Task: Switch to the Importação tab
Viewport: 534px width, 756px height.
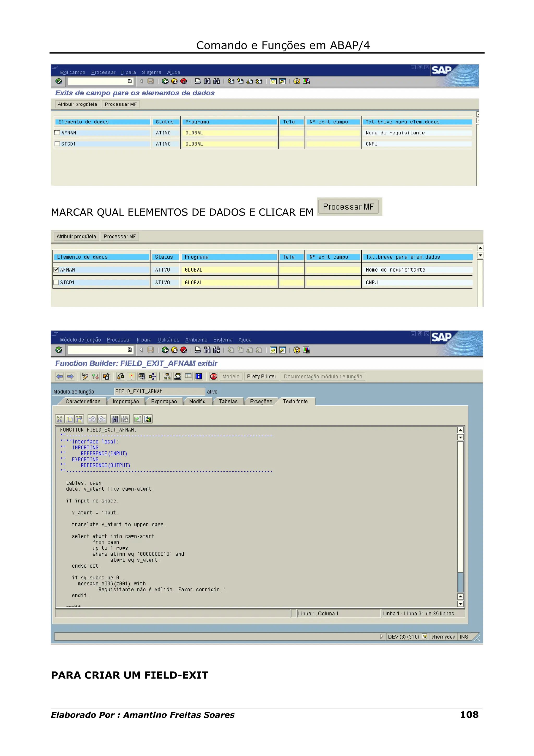Action: [x=126, y=401]
